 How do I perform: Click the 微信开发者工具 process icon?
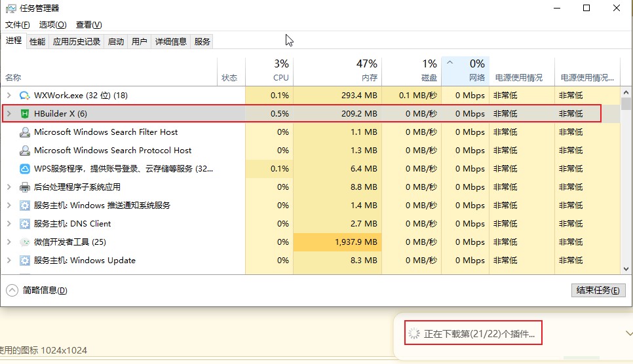(x=25, y=242)
